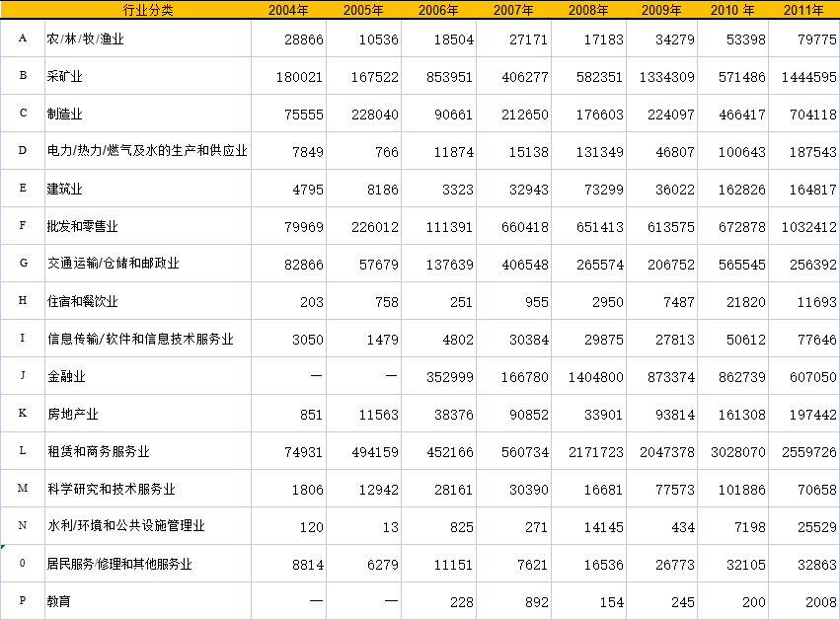Select value 32863 in the 居民服务 row
Image resolution: width=840 pixels, height=620 pixels.
[803, 563]
